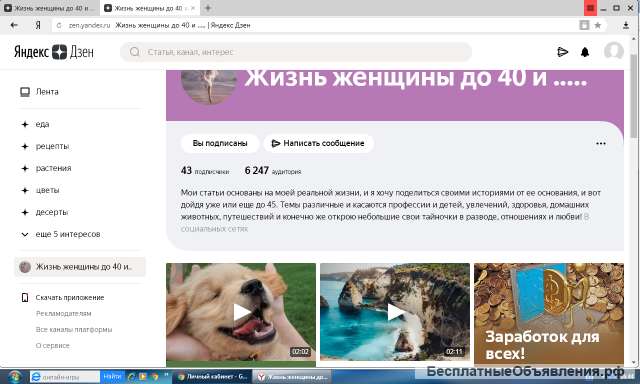Go back with the browser back arrow

pyautogui.click(x=14, y=25)
